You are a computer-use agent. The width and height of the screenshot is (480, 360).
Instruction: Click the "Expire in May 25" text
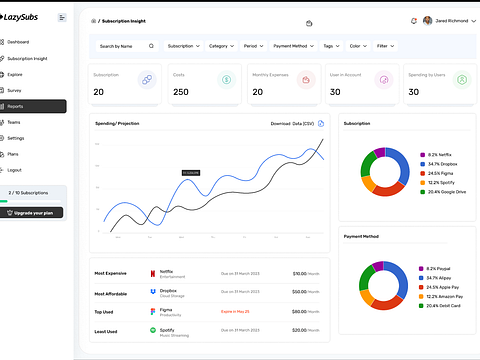[x=235, y=312]
